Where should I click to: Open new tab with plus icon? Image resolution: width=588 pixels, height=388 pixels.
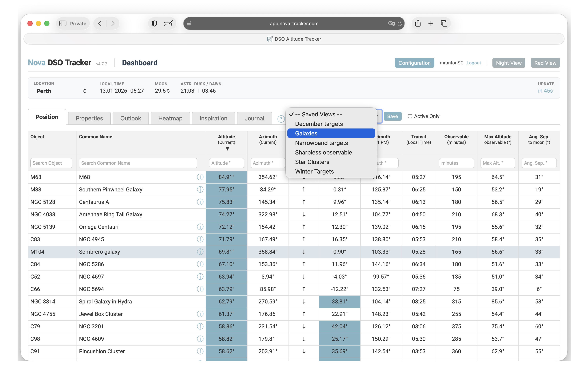431,23
